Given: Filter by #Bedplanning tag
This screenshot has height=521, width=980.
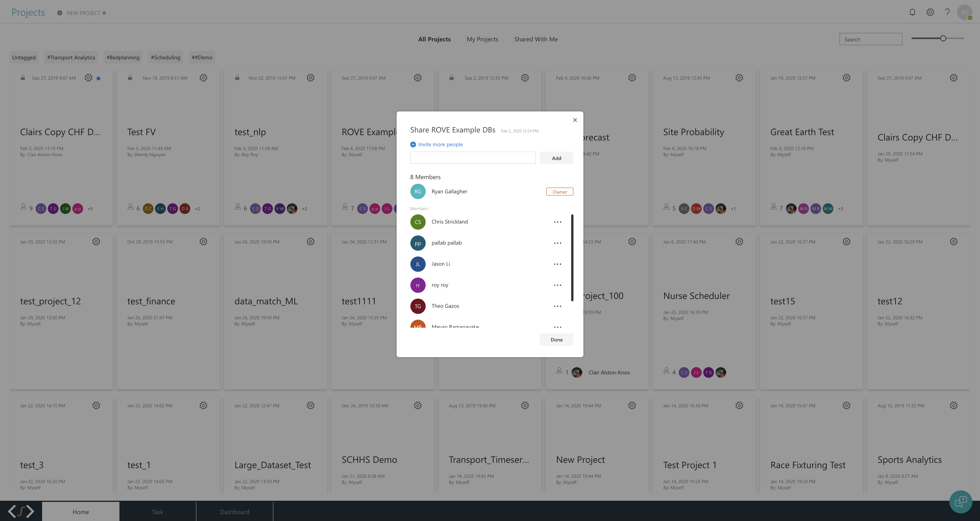Looking at the screenshot, I should click(123, 57).
